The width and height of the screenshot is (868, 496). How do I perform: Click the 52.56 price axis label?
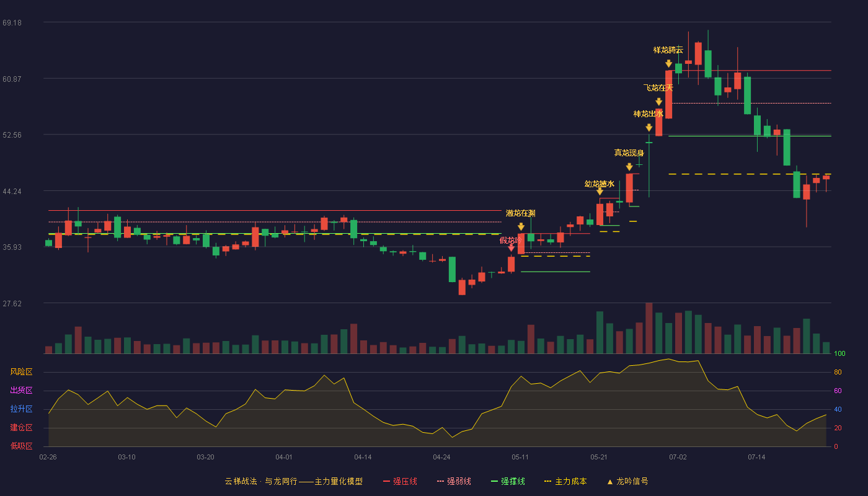[12, 135]
